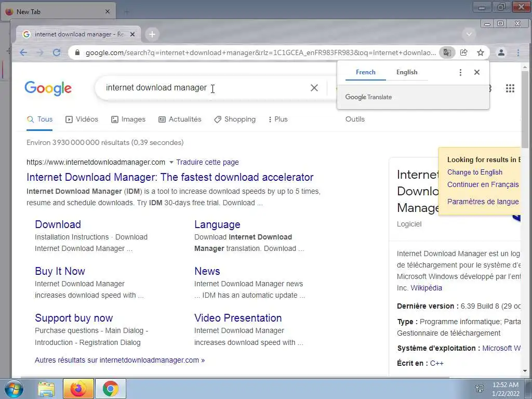Click the Chrome forward arrow
Image resolution: width=532 pixels, height=399 pixels.
[x=40, y=52]
